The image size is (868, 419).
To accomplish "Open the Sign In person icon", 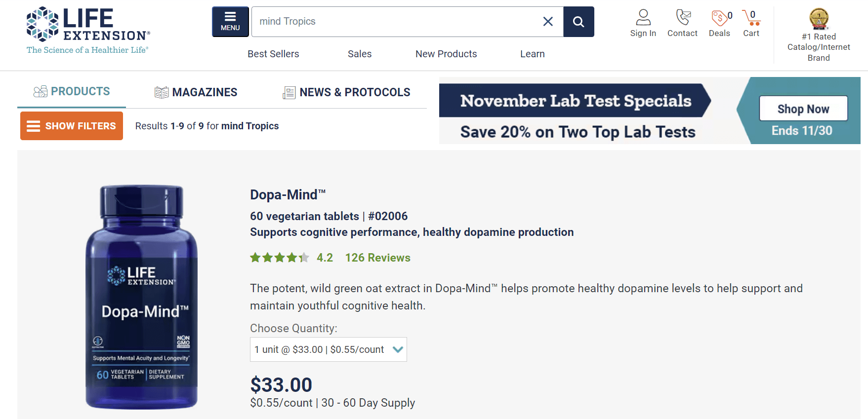I will (643, 17).
